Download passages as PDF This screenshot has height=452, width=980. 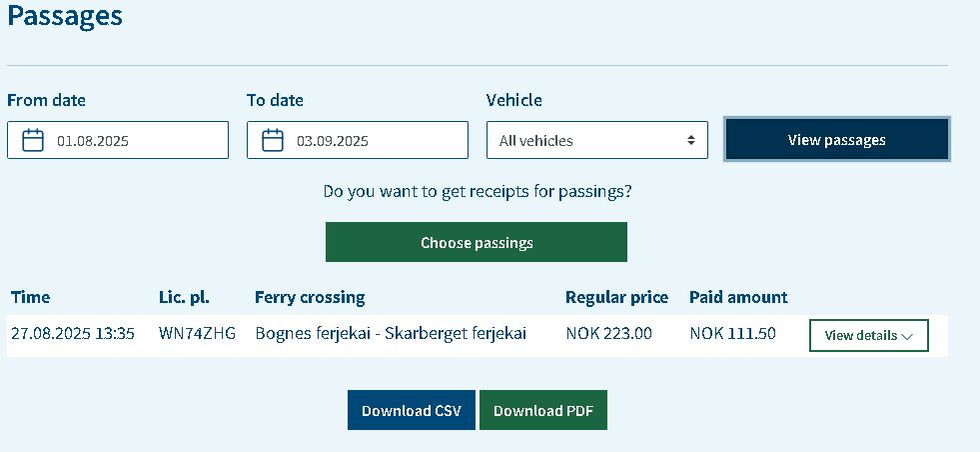(543, 411)
